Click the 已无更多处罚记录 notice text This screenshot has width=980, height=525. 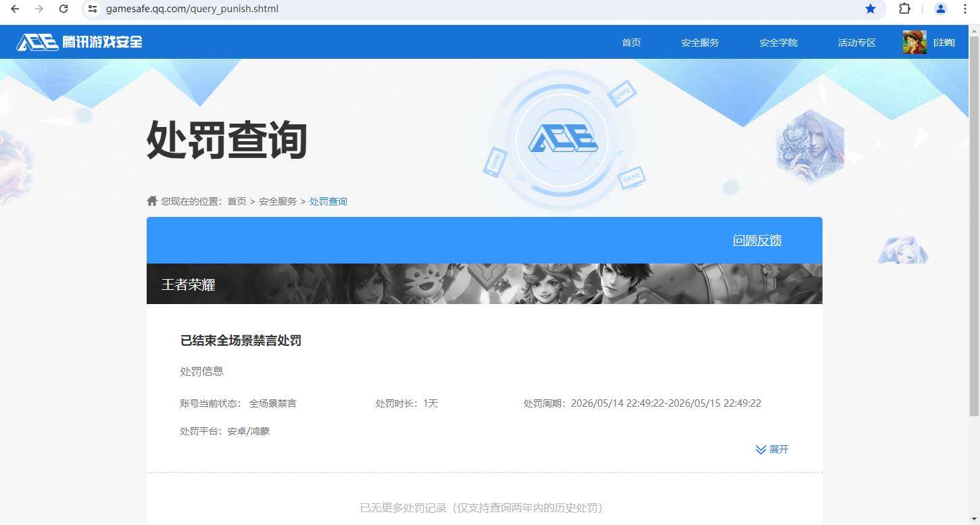tap(481, 507)
